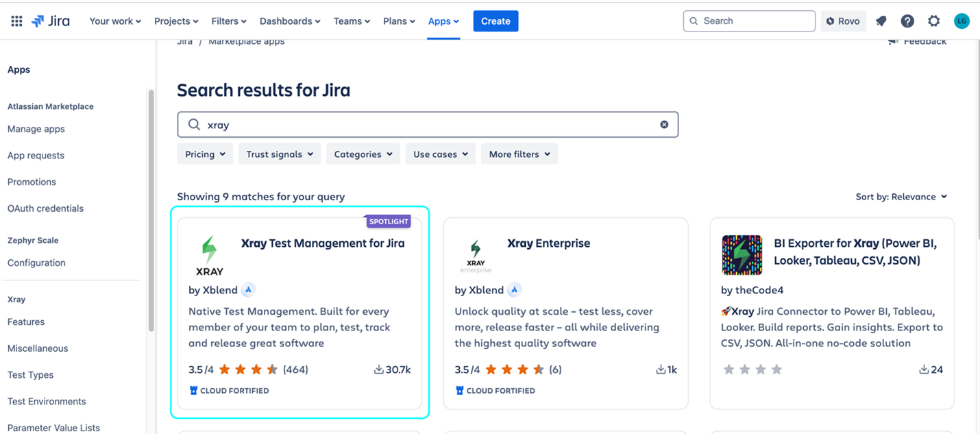980x434 pixels.
Task: Open Zephyr Scale Configuration
Action: [x=36, y=263]
